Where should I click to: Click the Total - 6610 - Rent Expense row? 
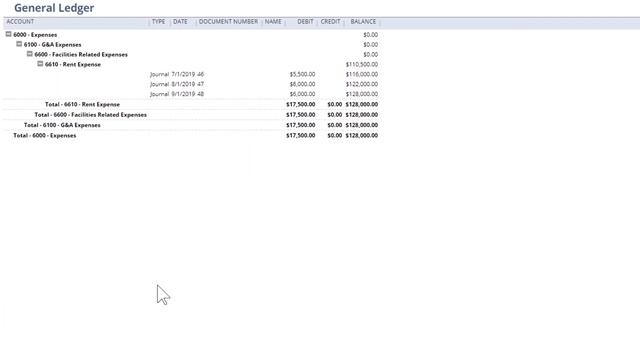click(191, 104)
